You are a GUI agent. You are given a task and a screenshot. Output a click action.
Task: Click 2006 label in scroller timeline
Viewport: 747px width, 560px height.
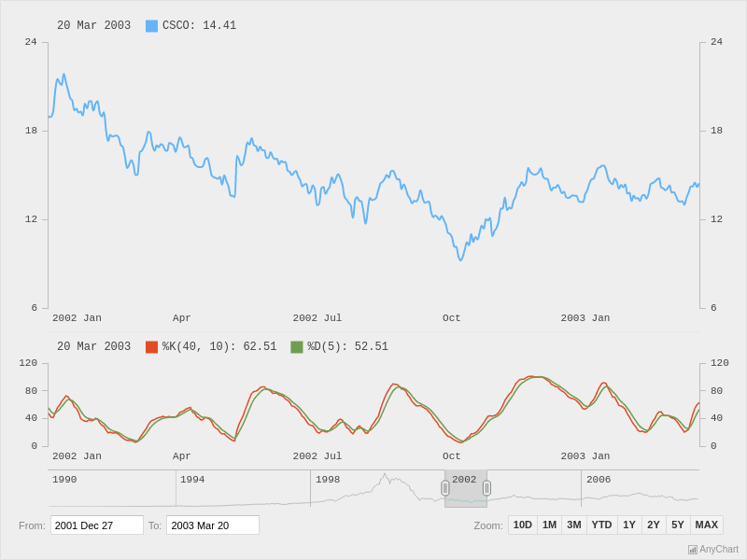(599, 480)
